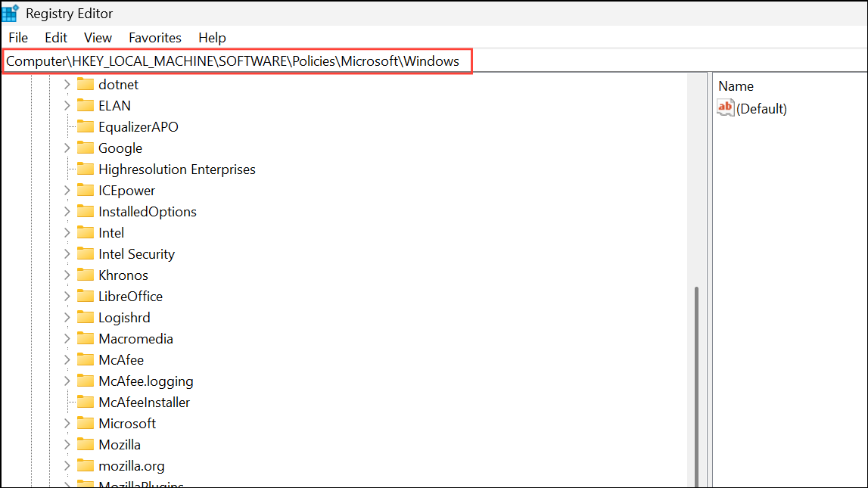Expand the ELAN key
Viewport: 868px width, 488px height.
pyautogui.click(x=67, y=106)
